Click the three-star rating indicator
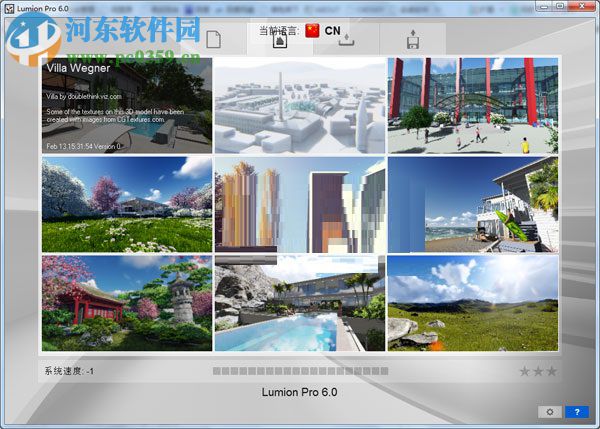600x429 pixels. [538, 371]
